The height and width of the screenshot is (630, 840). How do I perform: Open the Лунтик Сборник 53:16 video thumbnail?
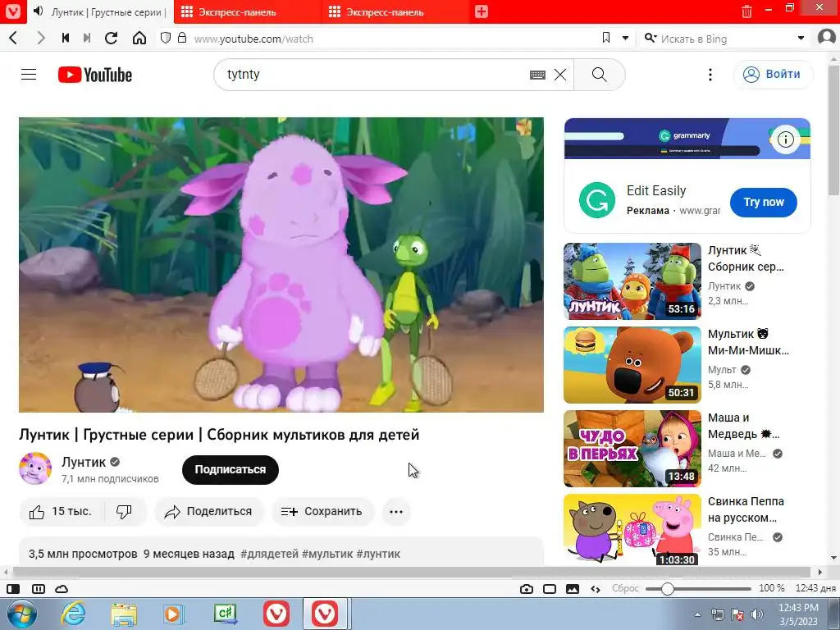632,281
